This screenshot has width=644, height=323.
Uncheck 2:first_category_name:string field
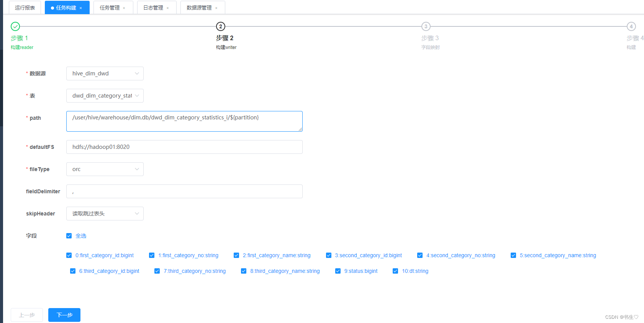click(x=236, y=255)
